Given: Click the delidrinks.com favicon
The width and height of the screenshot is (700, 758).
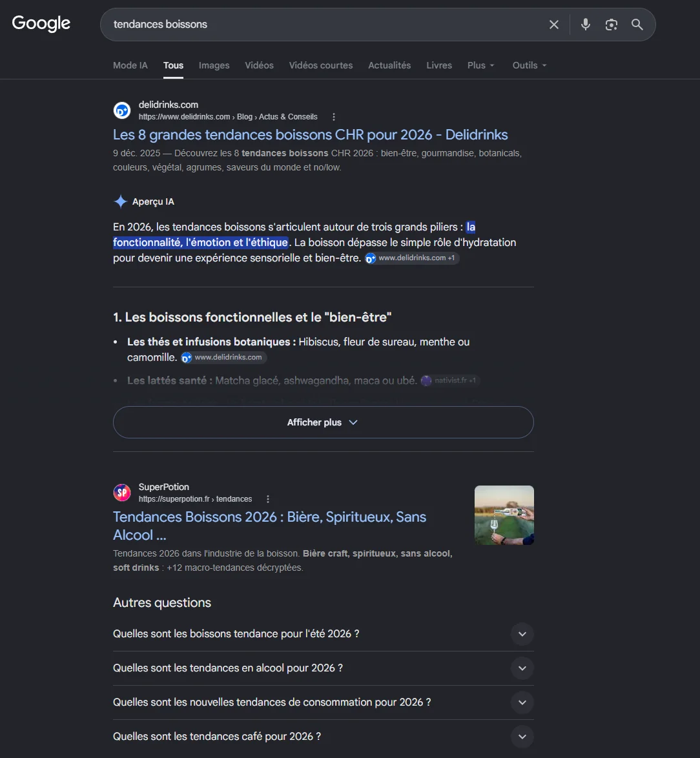Looking at the screenshot, I should pos(122,110).
